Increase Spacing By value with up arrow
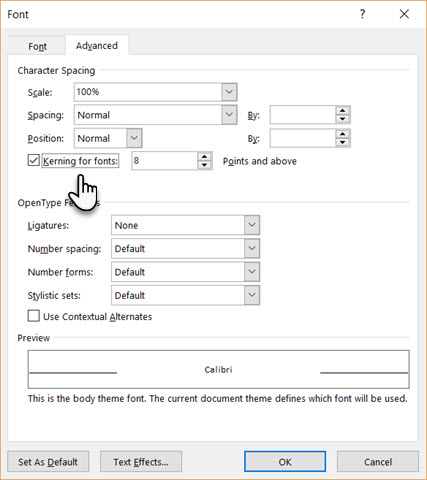427x480 pixels. pos(343,111)
